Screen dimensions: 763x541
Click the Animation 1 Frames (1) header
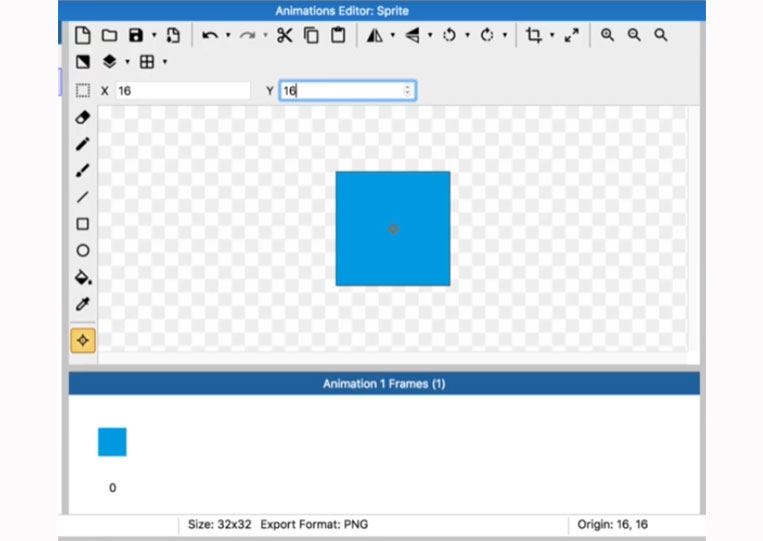384,384
